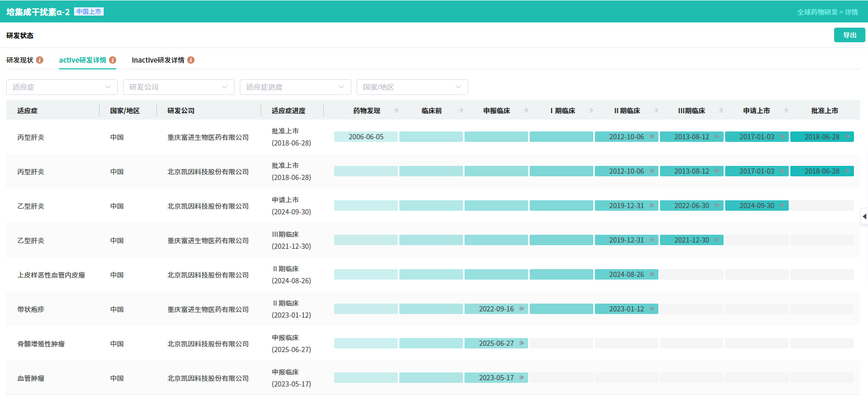Viewport: 868px width, 398px height.
Task: Switch to the inactive研发详情 tab
Action: click(x=158, y=60)
